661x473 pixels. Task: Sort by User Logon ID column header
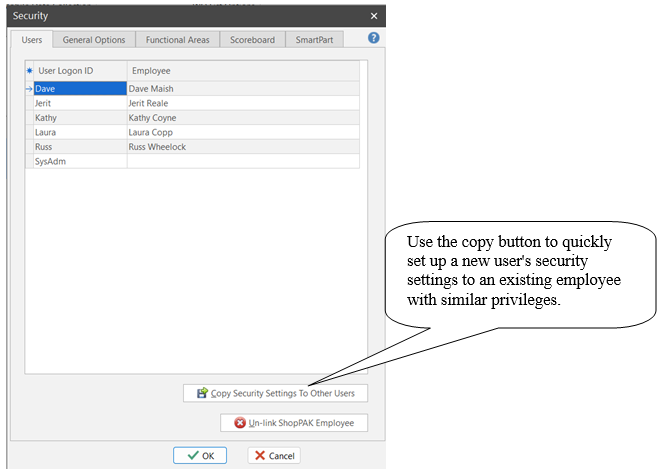tap(79, 72)
